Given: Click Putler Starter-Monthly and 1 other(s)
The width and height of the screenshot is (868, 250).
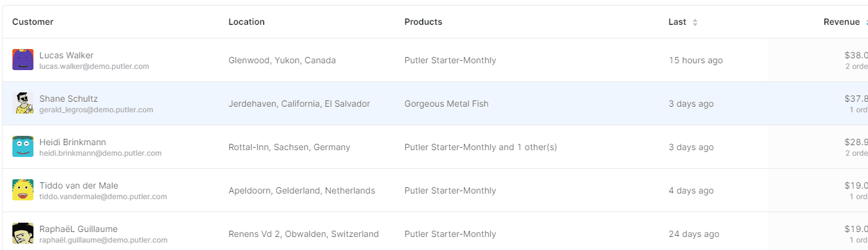Looking at the screenshot, I should pyautogui.click(x=481, y=148).
